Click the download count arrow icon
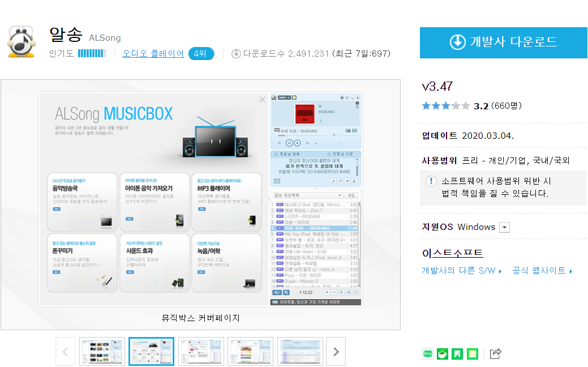The height and width of the screenshot is (367, 588). pos(236,54)
